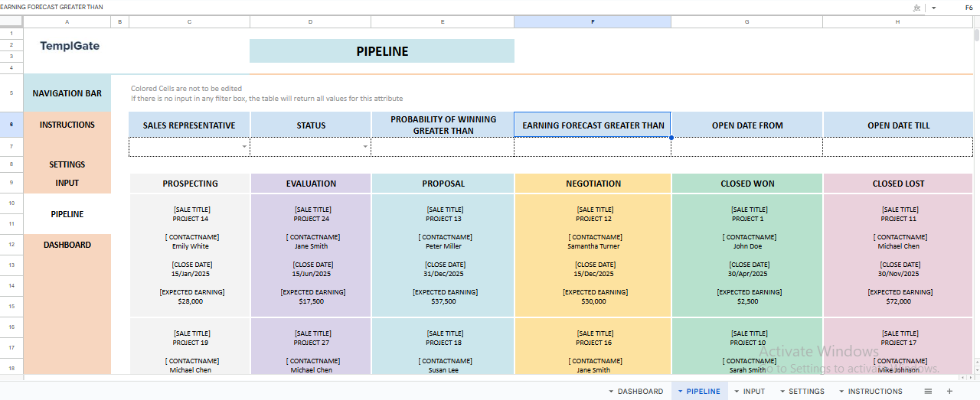The image size is (980, 400).
Task: Click the PROSPECTING stage header
Action: coord(190,184)
